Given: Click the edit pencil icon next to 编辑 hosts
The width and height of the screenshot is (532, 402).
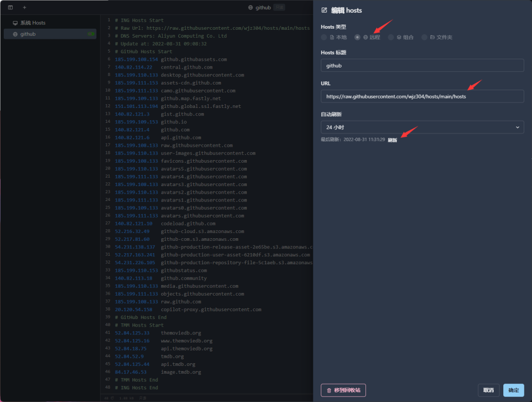Looking at the screenshot, I should click(x=325, y=11).
